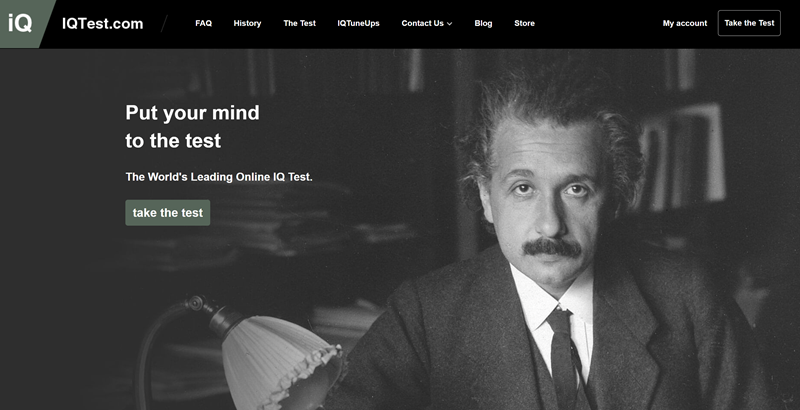Click the face of the man in the hero photo

point(548,200)
